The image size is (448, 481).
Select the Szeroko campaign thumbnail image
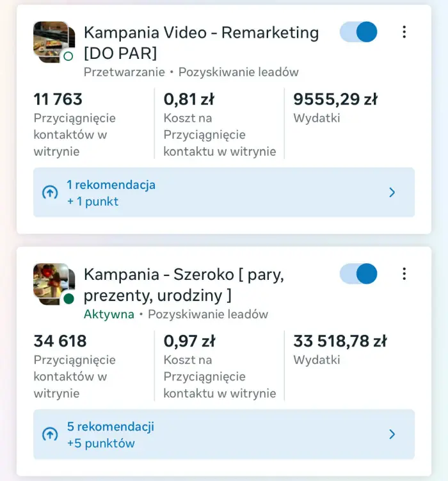click(50, 283)
